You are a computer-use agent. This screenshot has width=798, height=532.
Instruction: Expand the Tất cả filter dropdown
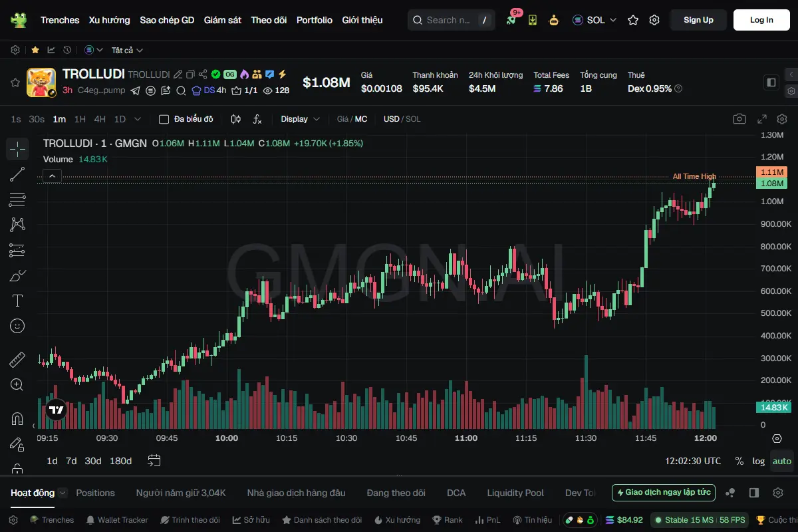coord(127,50)
